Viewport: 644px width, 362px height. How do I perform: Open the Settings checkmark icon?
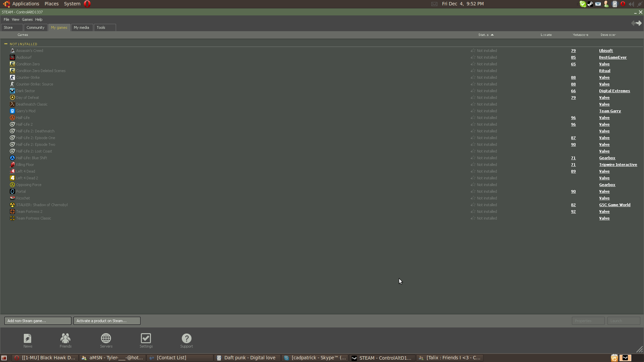146,338
